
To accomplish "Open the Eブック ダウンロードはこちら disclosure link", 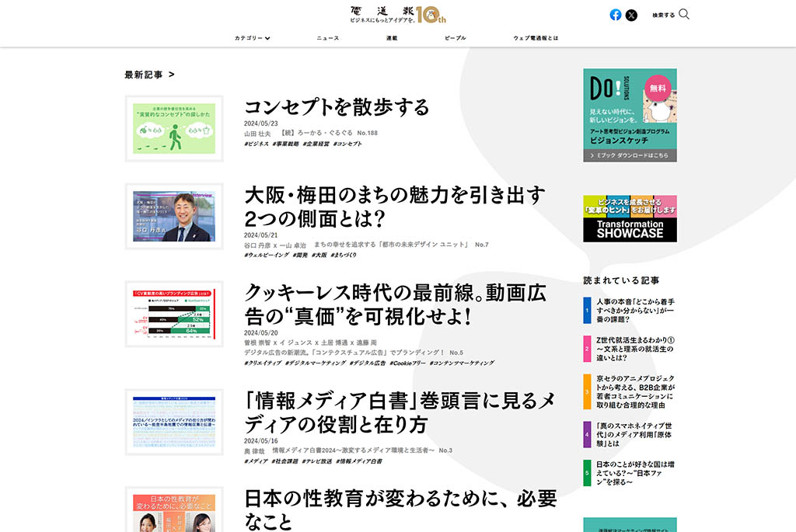I will click(630, 155).
